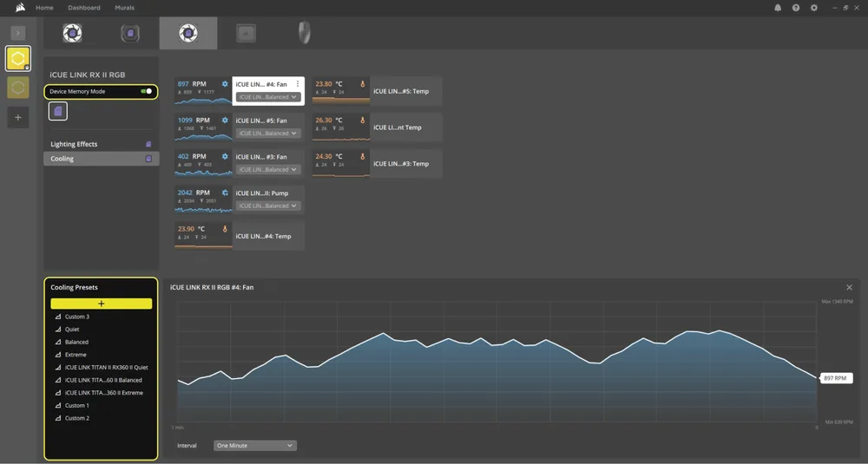Viewport: 868px width, 464px height.
Task: Click the 2042 RPM pump graph tile
Action: (203, 199)
